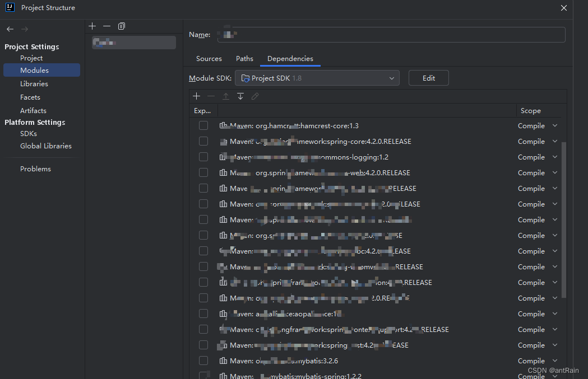588x379 pixels.
Task: Open the scope dropdown for spring-core:4.2.0.RELEASE
Action: pos(555,141)
